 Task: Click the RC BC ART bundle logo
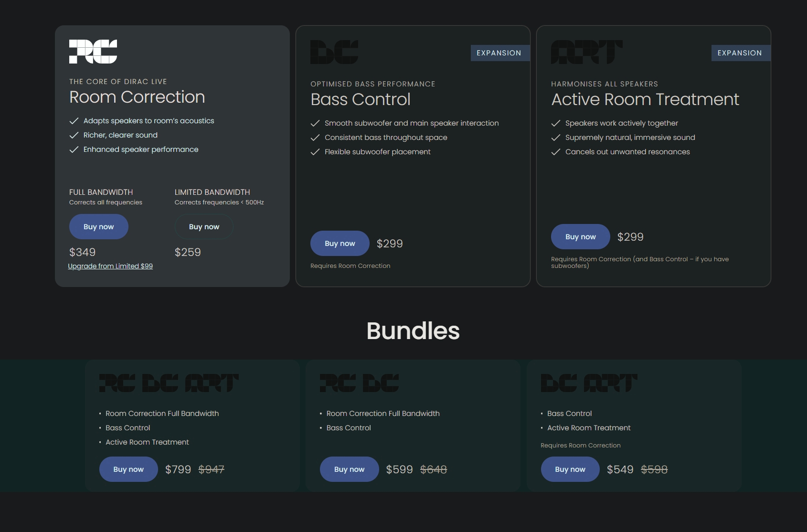tap(169, 383)
